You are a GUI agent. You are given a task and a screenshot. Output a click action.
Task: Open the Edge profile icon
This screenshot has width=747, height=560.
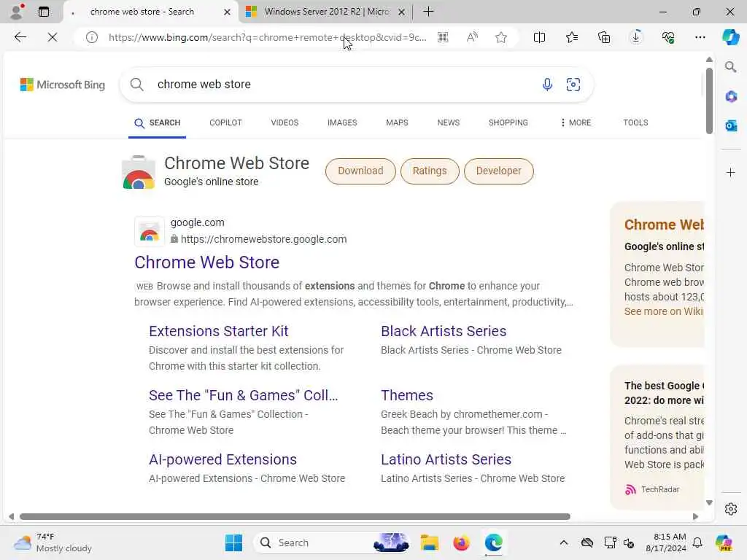point(18,12)
